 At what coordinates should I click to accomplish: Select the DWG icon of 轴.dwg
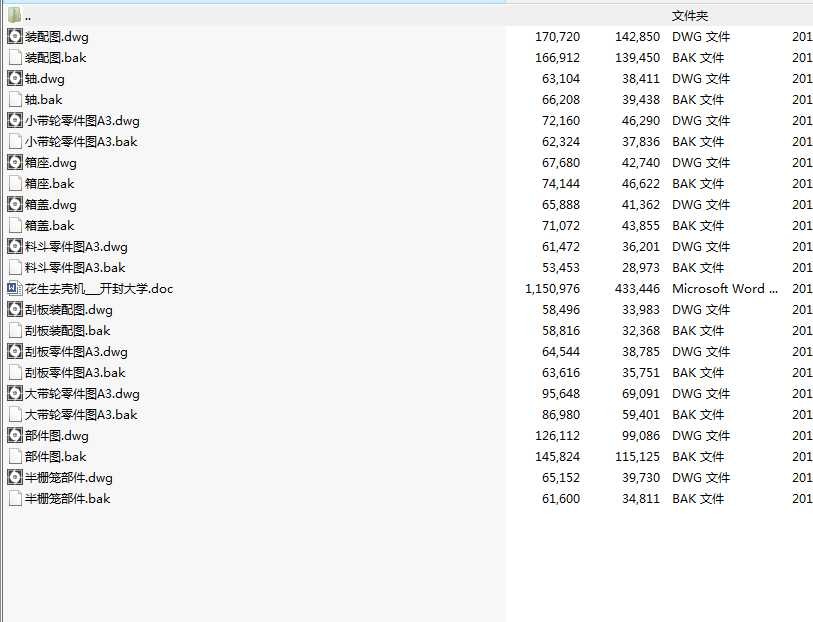tap(15, 78)
